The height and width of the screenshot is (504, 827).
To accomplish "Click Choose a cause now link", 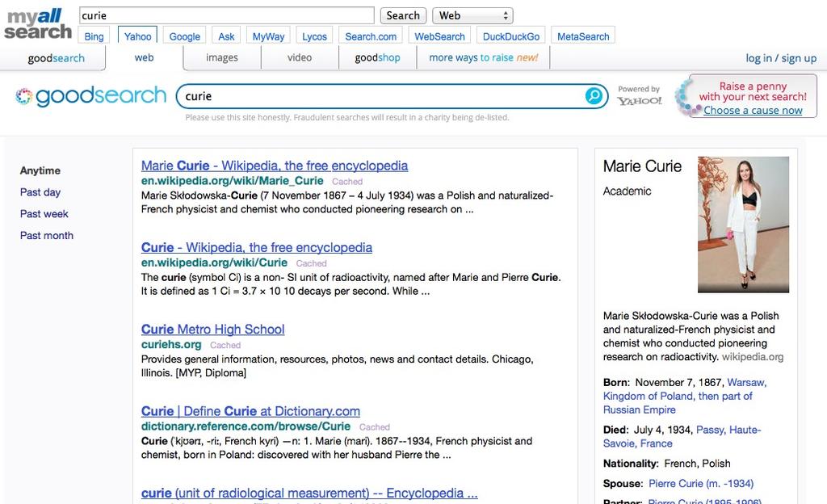I will pyautogui.click(x=753, y=110).
